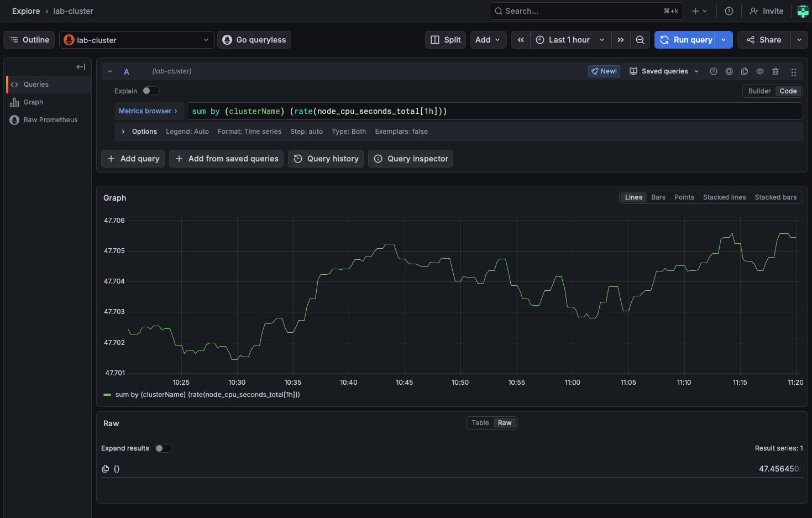Enable the Expand results switch
The height and width of the screenshot is (518, 812).
(x=163, y=448)
